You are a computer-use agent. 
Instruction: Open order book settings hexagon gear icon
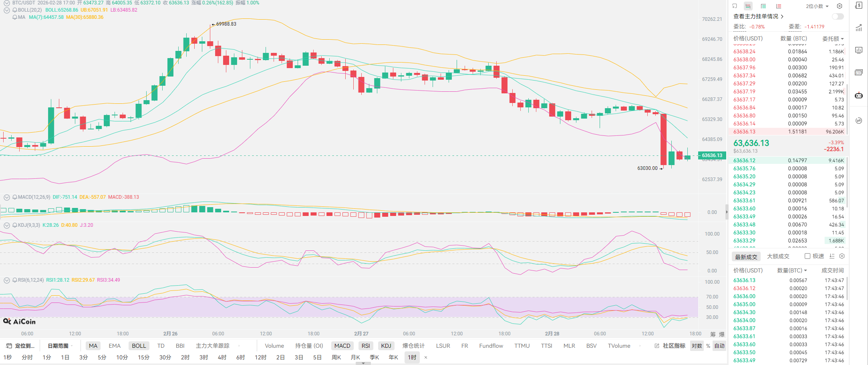(840, 6)
